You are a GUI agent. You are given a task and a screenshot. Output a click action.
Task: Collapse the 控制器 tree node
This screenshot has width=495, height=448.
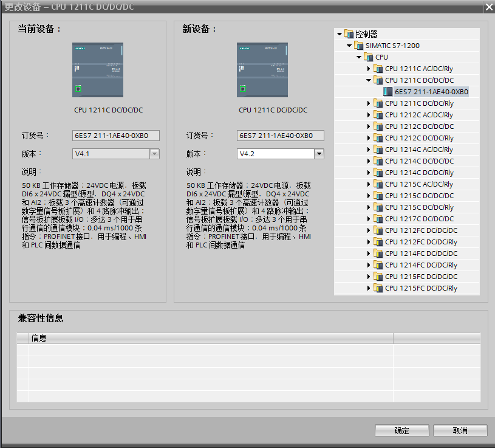tap(340, 34)
